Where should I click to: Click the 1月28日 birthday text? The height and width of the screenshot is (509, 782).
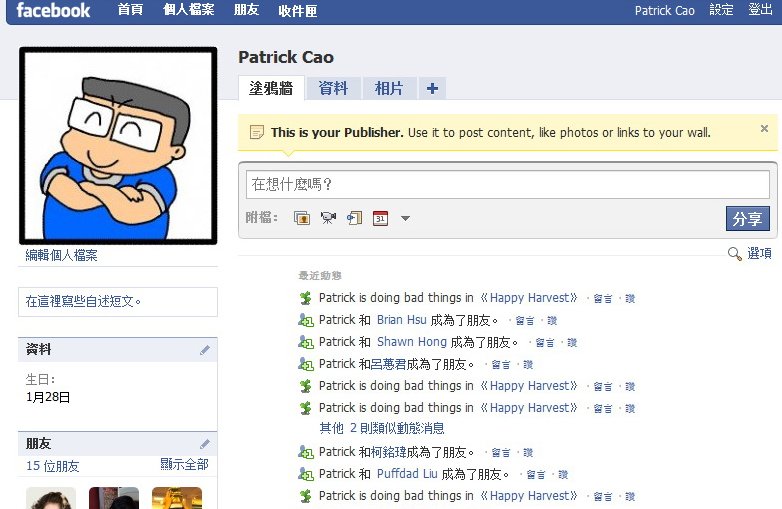[48, 397]
